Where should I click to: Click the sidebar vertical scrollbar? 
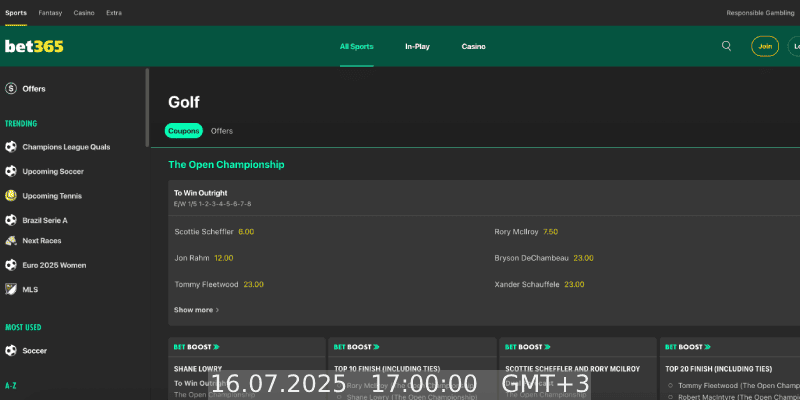(147, 108)
